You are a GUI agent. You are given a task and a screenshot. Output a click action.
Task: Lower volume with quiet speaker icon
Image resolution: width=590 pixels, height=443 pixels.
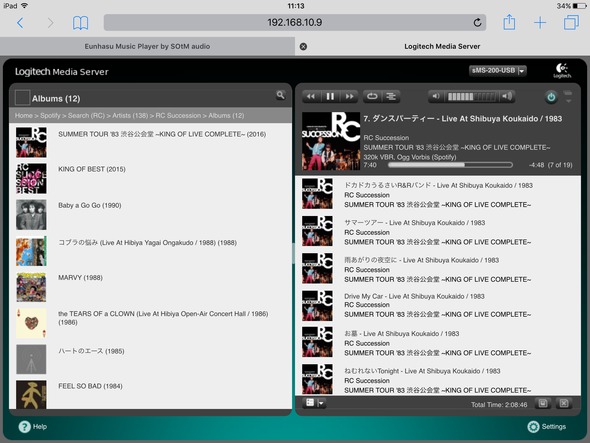436,96
